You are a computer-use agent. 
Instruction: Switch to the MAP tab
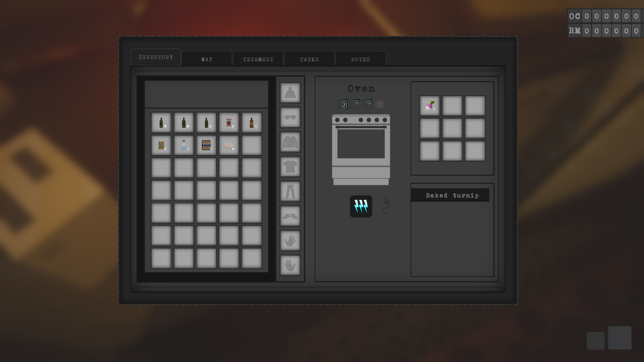tap(207, 59)
